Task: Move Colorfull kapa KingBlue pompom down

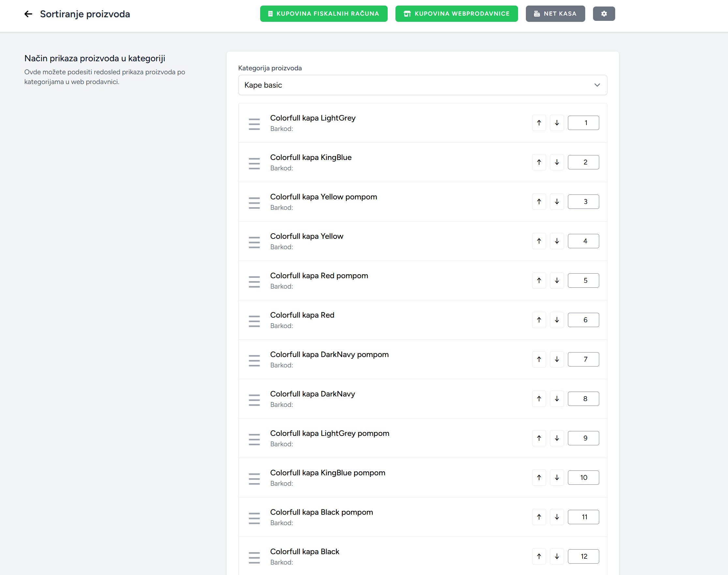Action: coord(557,477)
